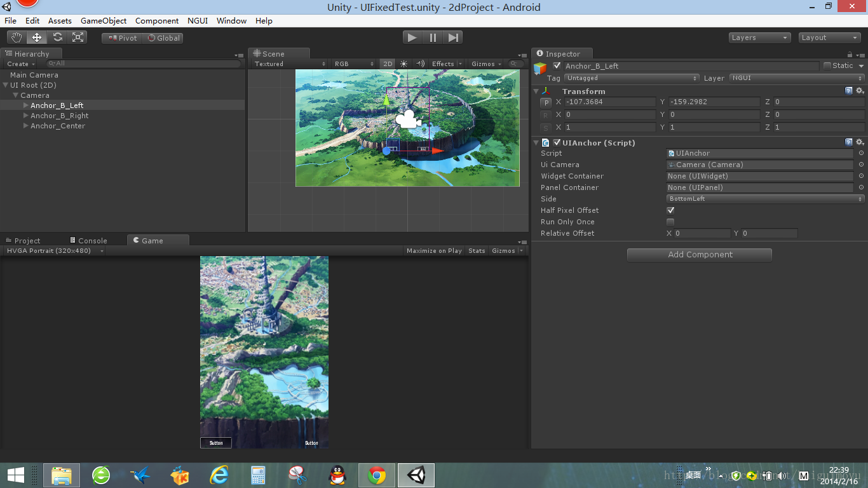Collapse the Transform component foldout
868x488 pixels.
(536, 91)
